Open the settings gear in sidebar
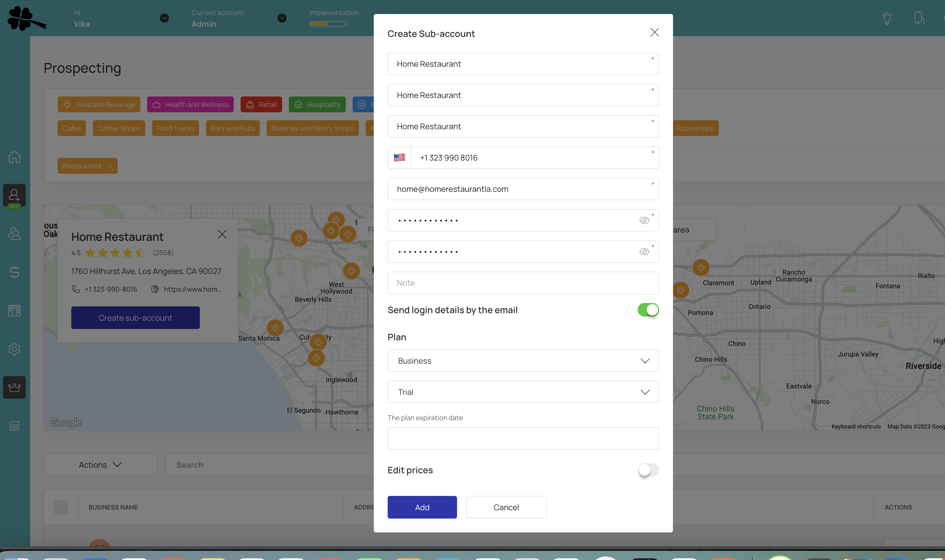This screenshot has width=945, height=560. [14, 349]
